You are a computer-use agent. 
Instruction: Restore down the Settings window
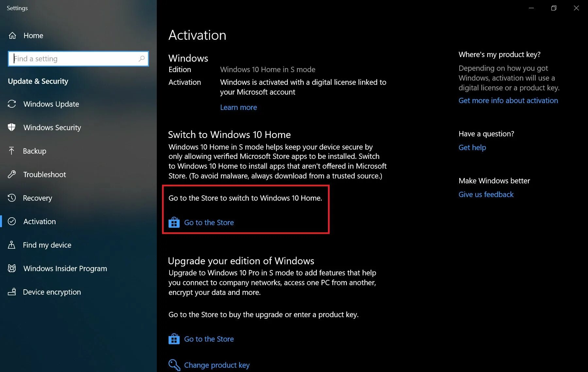[x=554, y=8]
